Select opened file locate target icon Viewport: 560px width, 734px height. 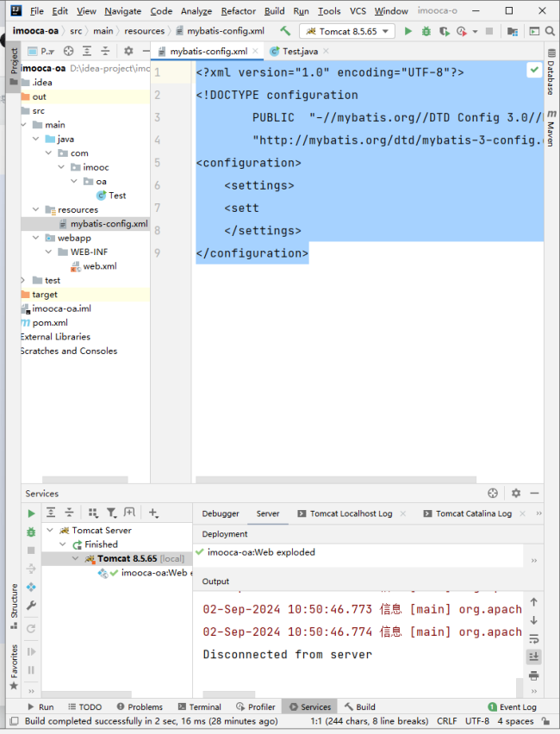[69, 51]
